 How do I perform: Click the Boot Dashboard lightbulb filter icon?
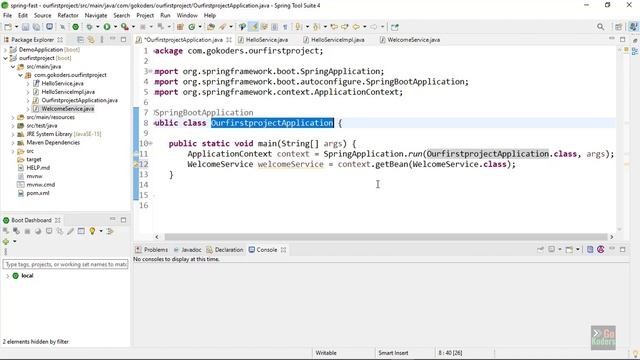(92, 231)
